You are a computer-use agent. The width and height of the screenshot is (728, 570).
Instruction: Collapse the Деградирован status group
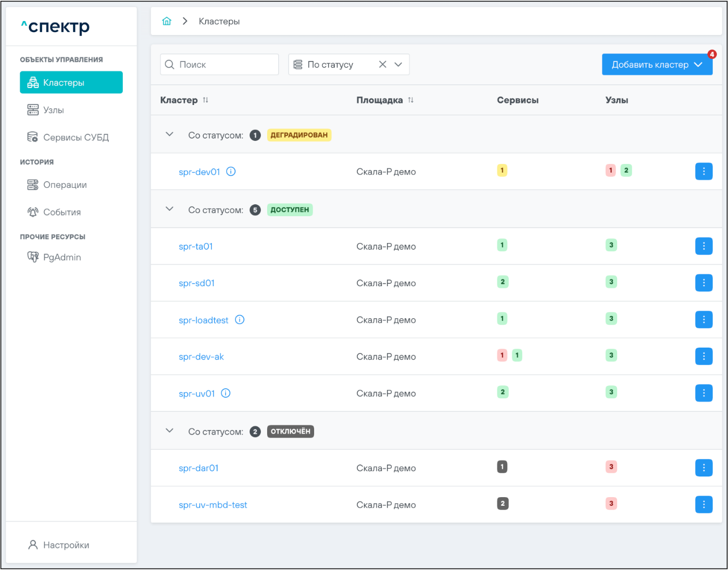pos(169,135)
